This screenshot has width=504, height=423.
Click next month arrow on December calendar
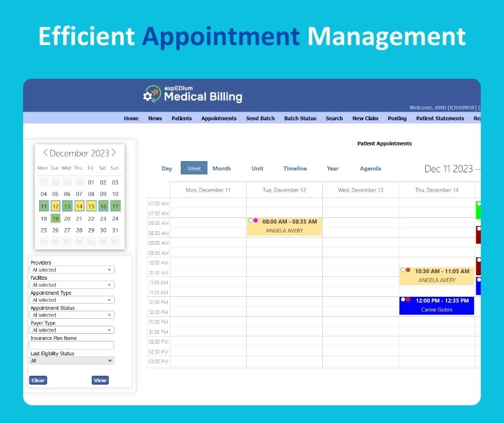(x=115, y=152)
